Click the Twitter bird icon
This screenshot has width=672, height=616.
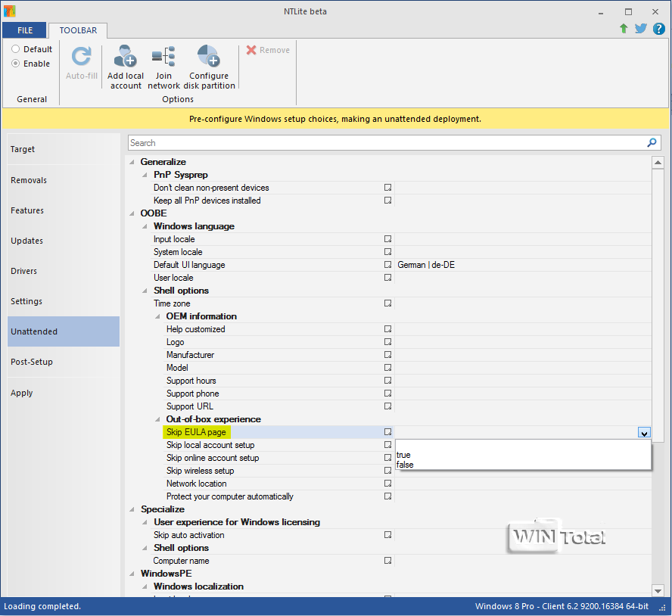(641, 29)
